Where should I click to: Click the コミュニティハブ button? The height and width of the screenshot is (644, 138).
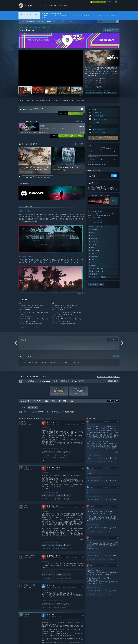111,30
